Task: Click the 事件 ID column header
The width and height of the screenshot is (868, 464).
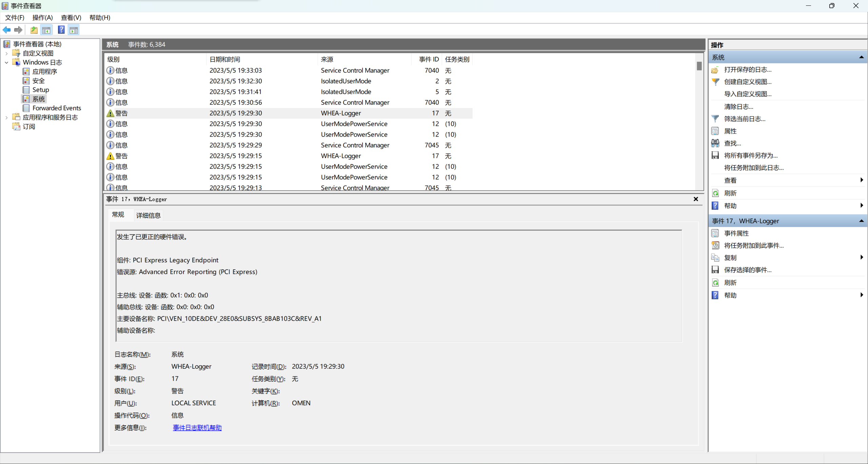Action: pyautogui.click(x=427, y=59)
